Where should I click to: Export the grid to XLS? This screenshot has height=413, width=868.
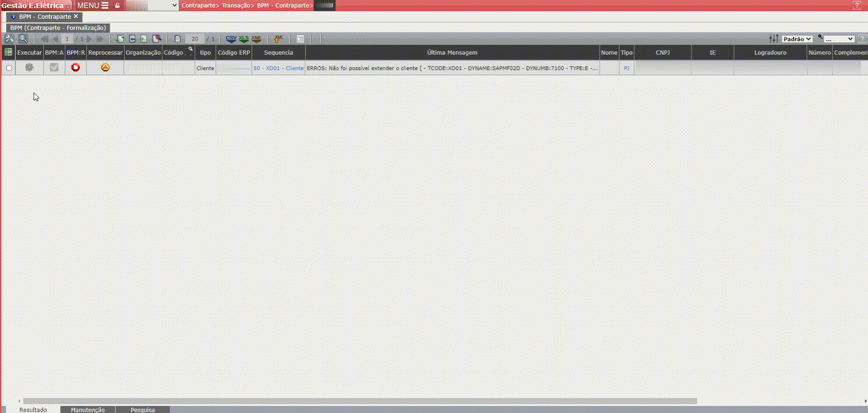click(244, 39)
